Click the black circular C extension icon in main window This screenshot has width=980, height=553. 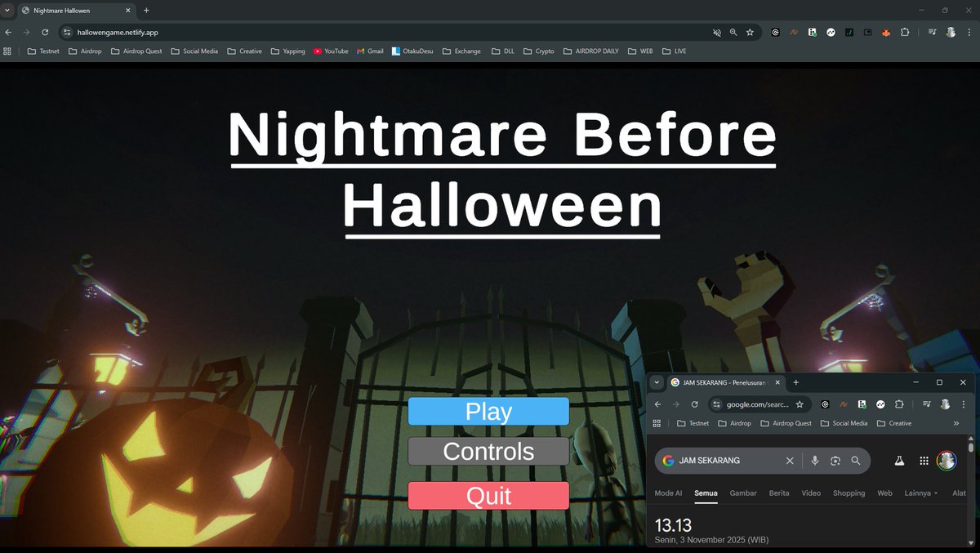(x=775, y=32)
